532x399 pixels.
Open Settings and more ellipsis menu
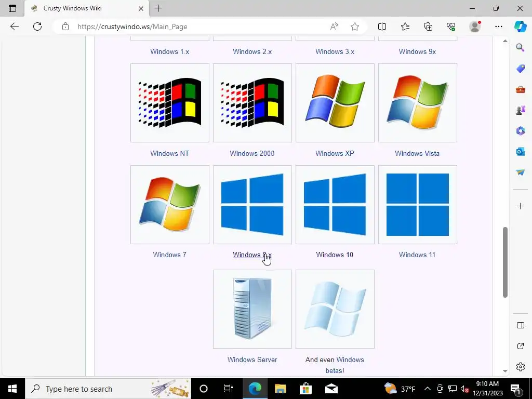point(498,26)
